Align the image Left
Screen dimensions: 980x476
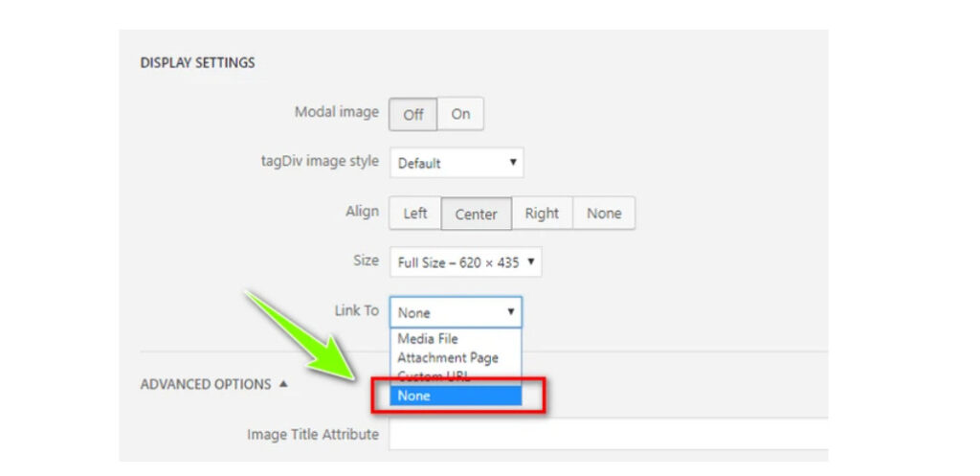tap(415, 214)
